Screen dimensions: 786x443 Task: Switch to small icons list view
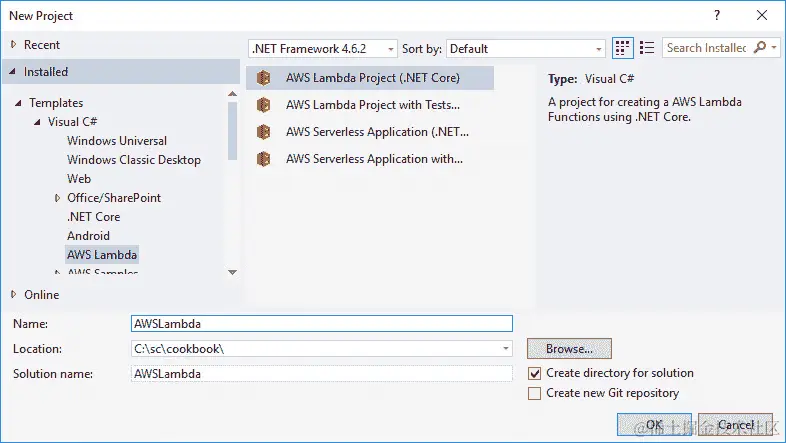pos(647,48)
